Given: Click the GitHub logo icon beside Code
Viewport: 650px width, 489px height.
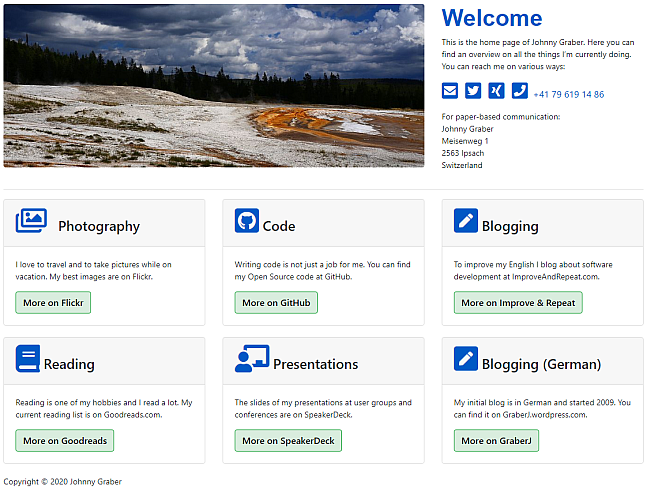Looking at the screenshot, I should tap(247, 220).
